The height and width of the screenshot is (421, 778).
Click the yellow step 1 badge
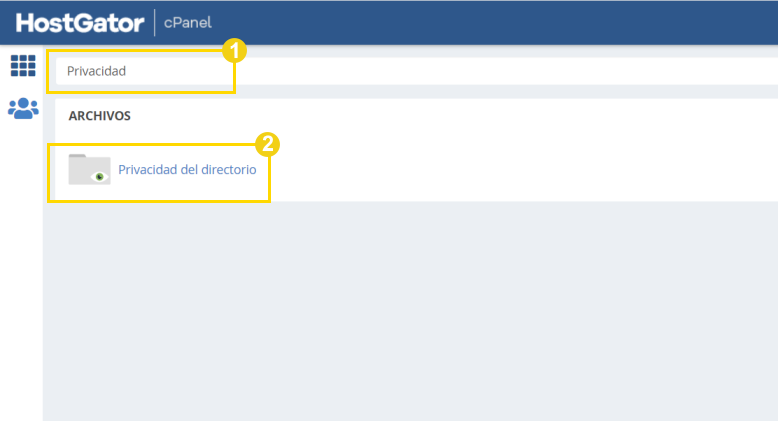(x=234, y=51)
